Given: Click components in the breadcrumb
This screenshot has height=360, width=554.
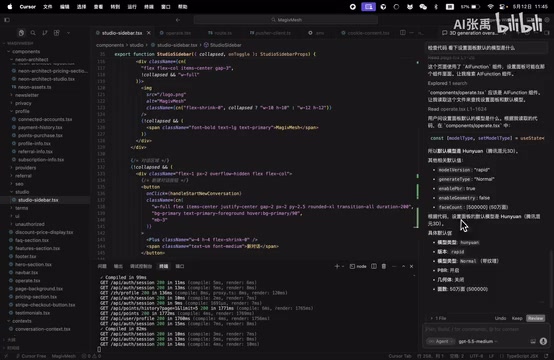Looking at the screenshot, I should (x=110, y=45).
